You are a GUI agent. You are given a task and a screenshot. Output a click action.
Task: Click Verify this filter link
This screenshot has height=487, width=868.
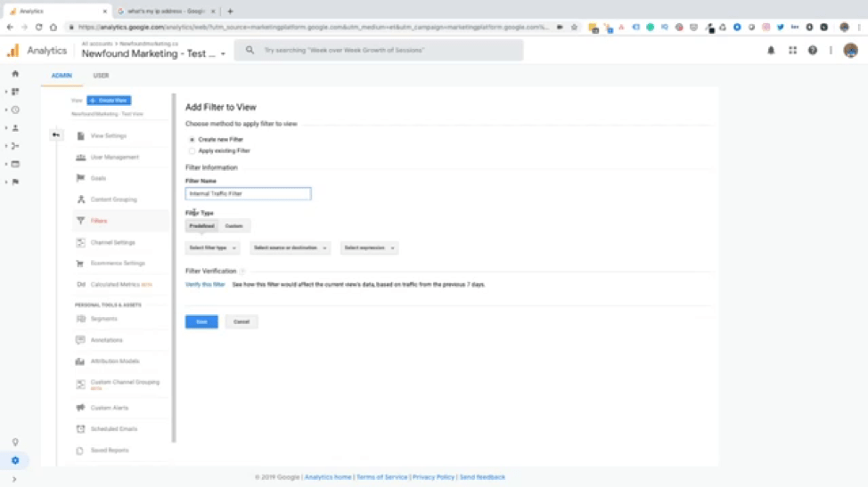(x=205, y=285)
